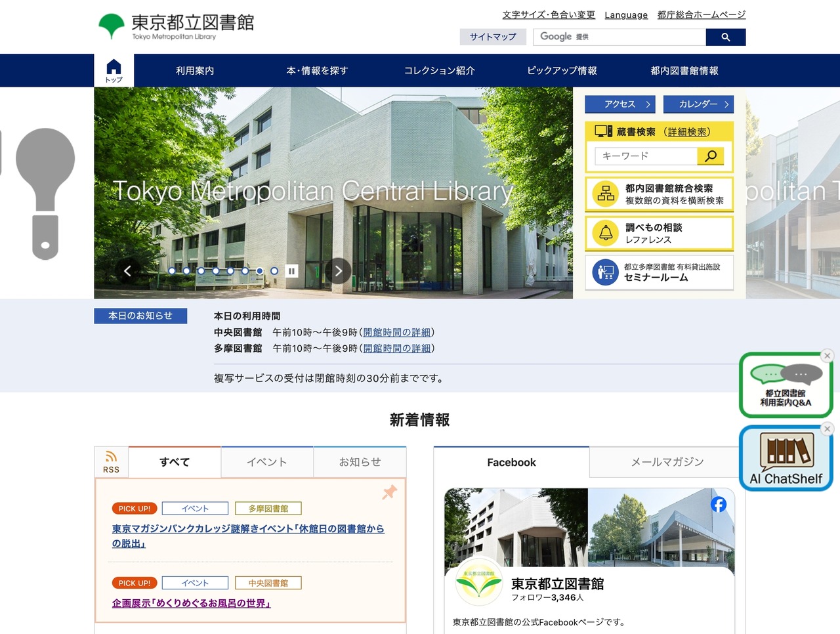Select the fifth carousel slide dot

230,271
